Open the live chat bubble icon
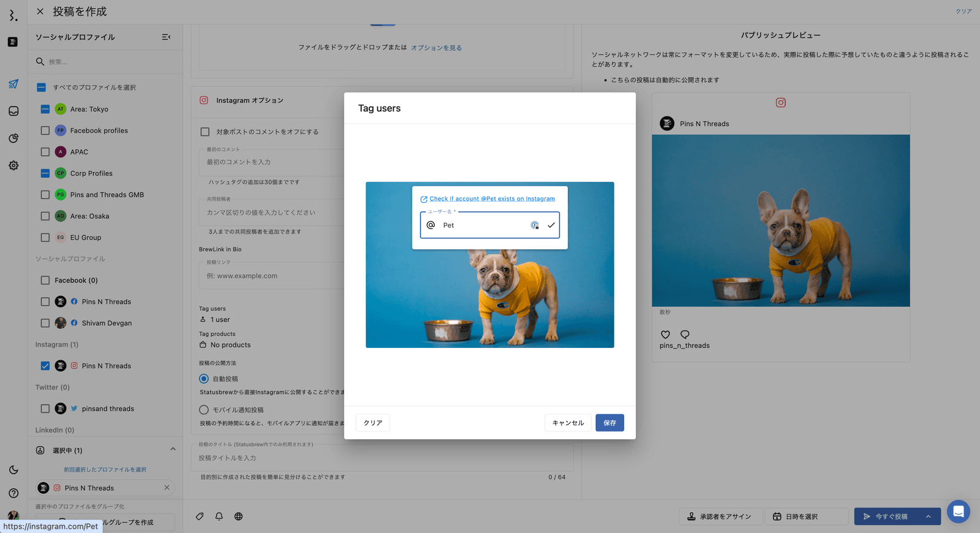Screen dimensions: 980x533 point(958,512)
